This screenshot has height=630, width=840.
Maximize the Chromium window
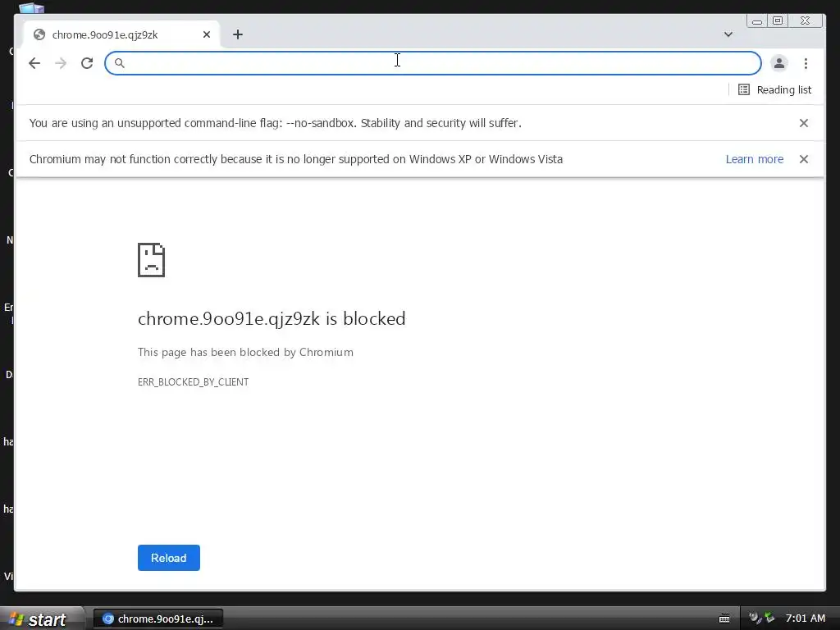pyautogui.click(x=778, y=21)
